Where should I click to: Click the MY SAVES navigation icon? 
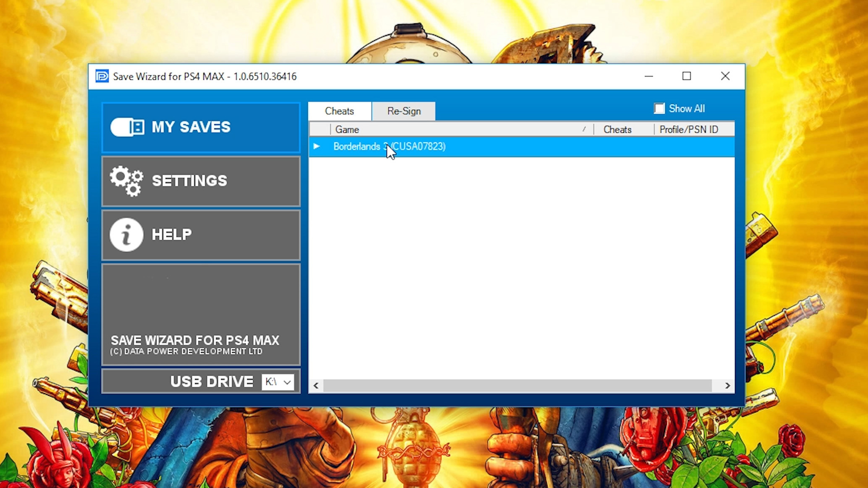pos(127,127)
